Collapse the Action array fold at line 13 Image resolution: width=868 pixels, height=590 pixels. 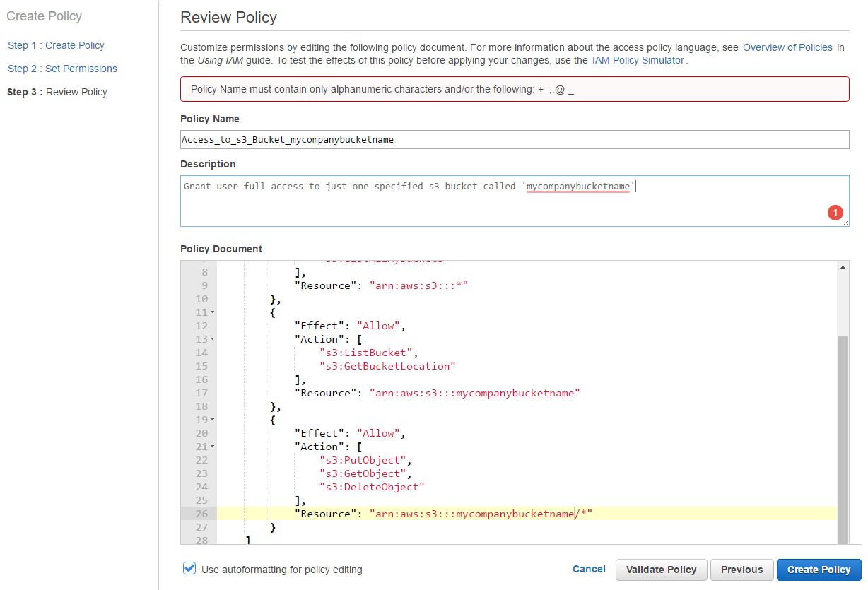(x=212, y=339)
